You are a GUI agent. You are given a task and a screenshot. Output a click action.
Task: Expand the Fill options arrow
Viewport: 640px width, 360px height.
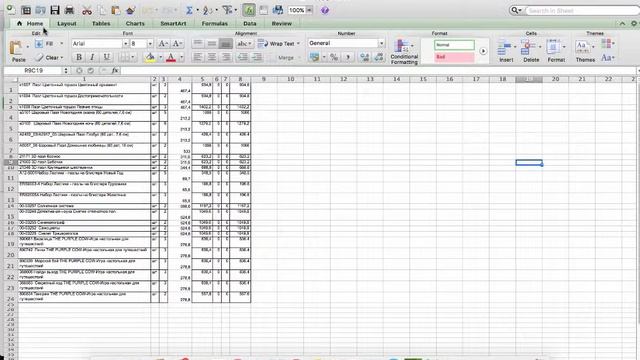coord(62,44)
